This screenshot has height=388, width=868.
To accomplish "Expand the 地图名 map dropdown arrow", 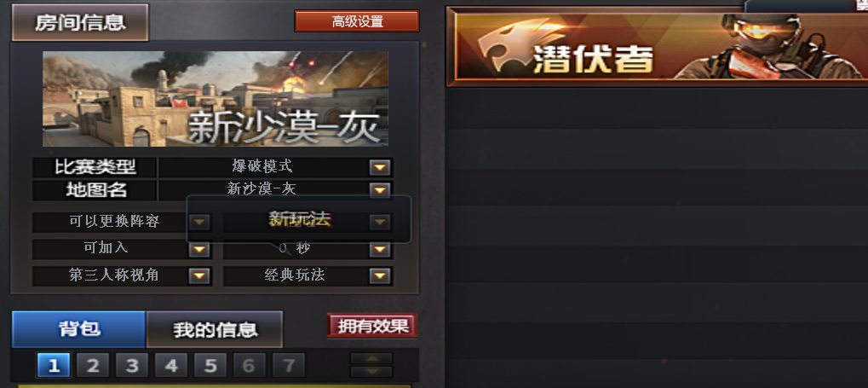I will pos(379,190).
